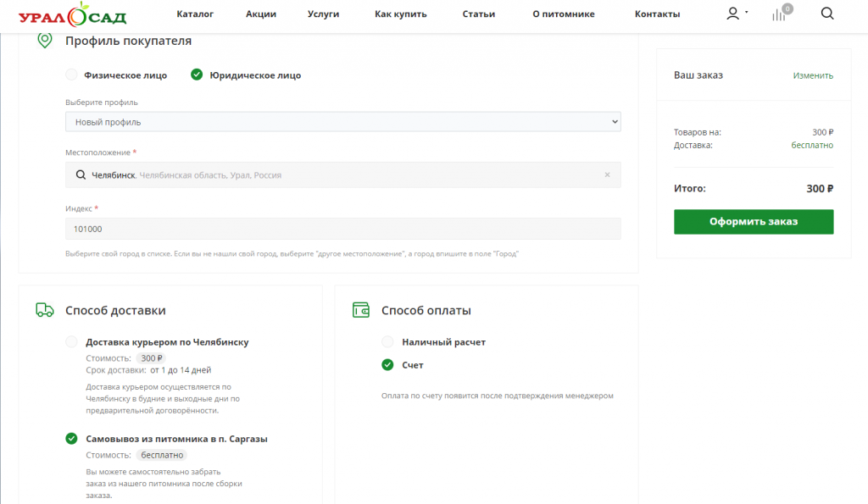Select Юридическое лицо radio option
Viewport: 868px width, 504px height.
197,75
